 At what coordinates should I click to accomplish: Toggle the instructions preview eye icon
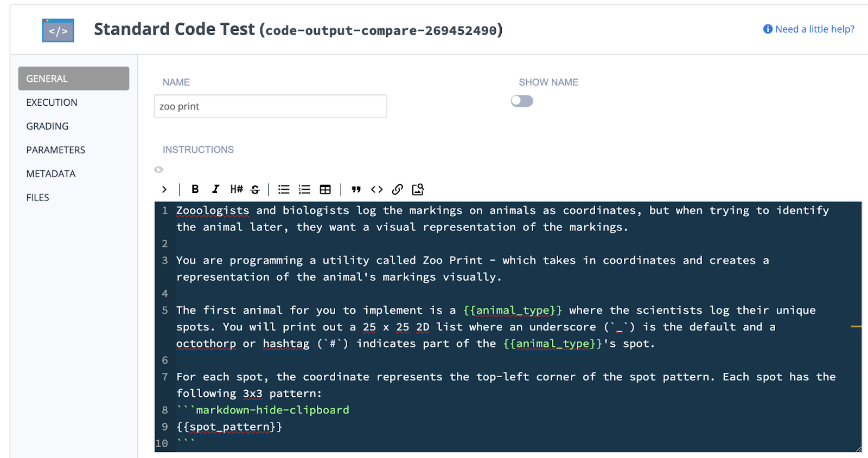coord(158,170)
